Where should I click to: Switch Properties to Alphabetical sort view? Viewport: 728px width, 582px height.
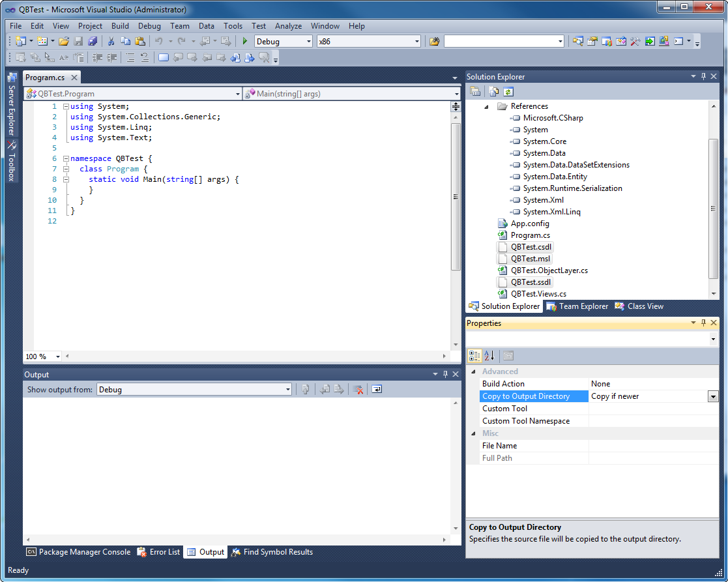click(489, 356)
